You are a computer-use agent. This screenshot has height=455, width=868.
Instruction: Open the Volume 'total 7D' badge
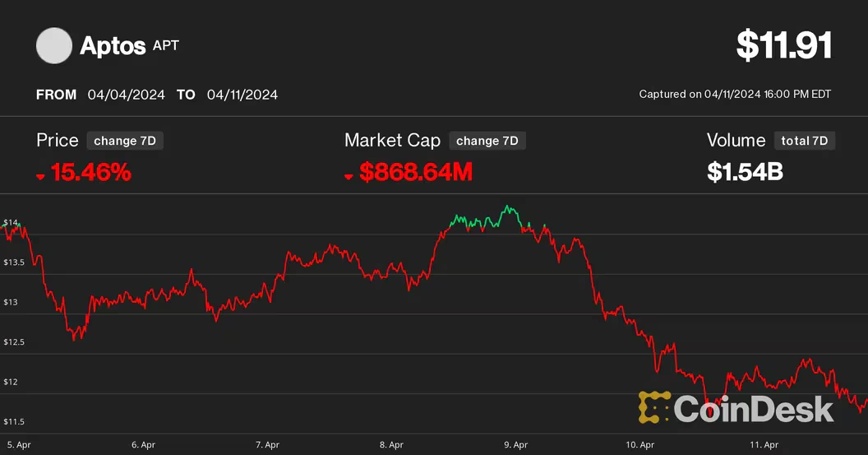tap(805, 141)
